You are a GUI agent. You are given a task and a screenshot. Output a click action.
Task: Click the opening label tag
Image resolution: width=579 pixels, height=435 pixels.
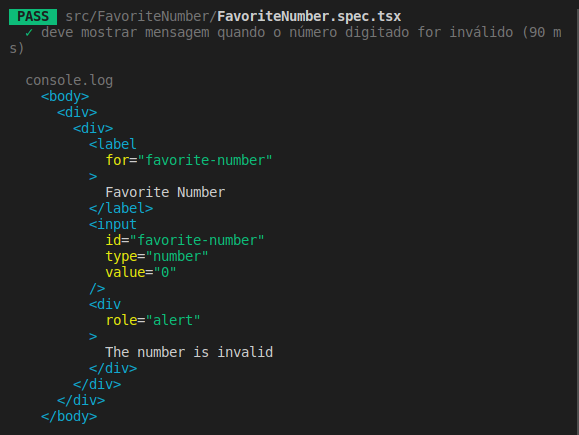113,144
